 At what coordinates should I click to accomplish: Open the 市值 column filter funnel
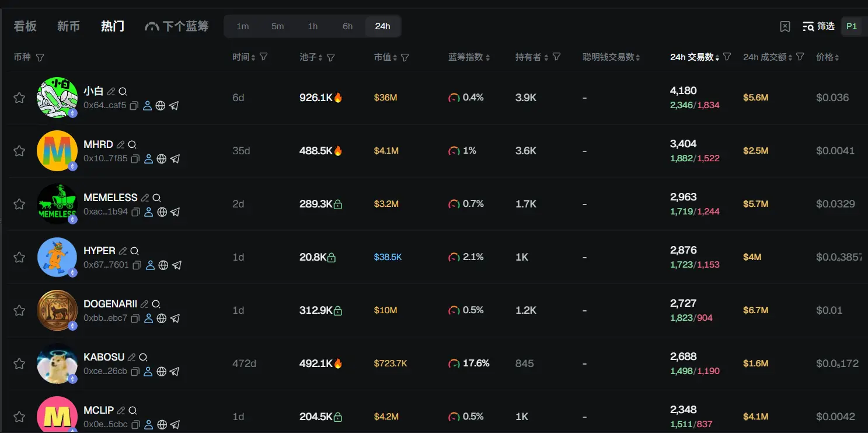coord(405,57)
